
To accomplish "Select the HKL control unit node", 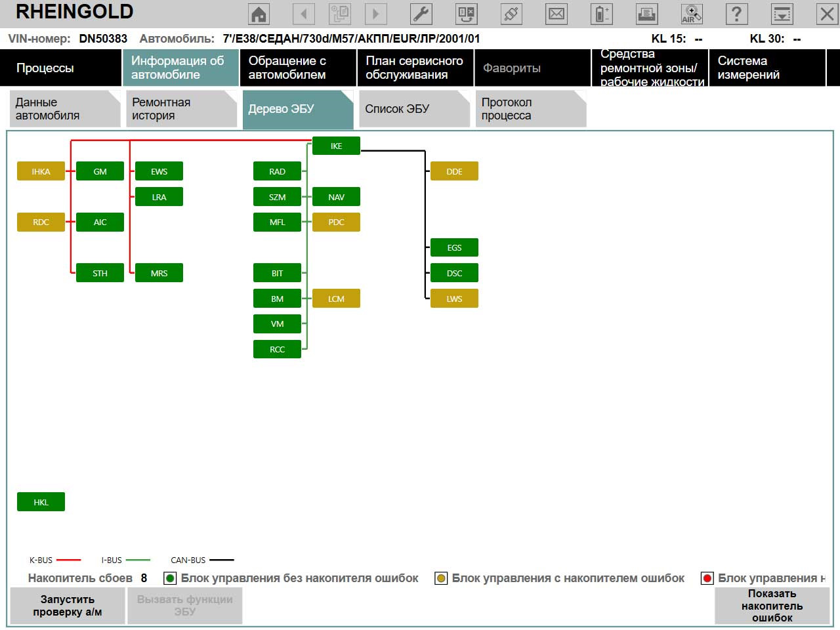I will tap(41, 502).
